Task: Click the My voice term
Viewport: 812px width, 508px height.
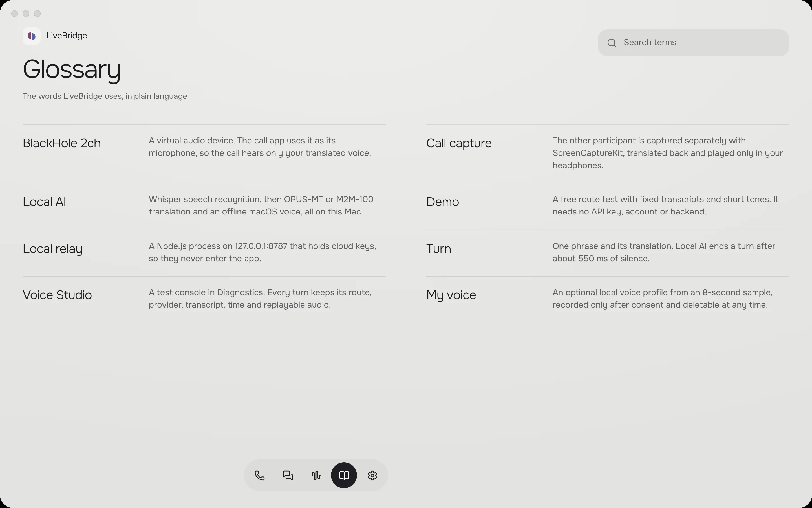Action: click(451, 295)
